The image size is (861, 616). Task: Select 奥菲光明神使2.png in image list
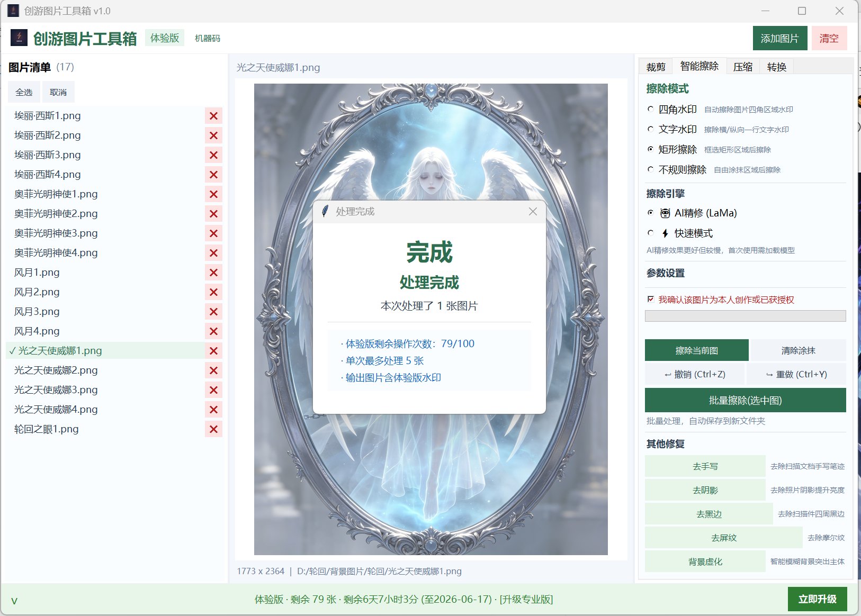(x=106, y=214)
